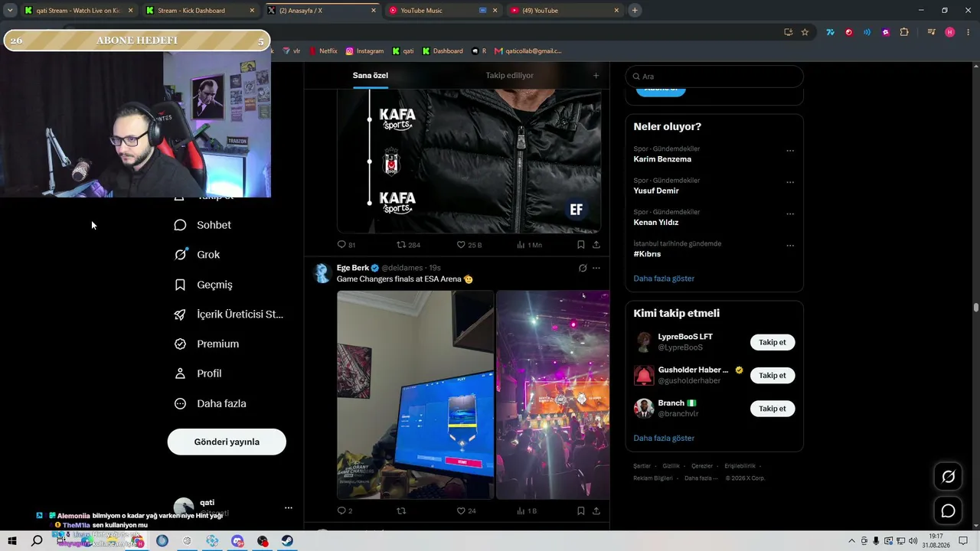Screen dimensions: 980x551
Task: Reply to the KAFA Sports post
Action: [x=341, y=245]
